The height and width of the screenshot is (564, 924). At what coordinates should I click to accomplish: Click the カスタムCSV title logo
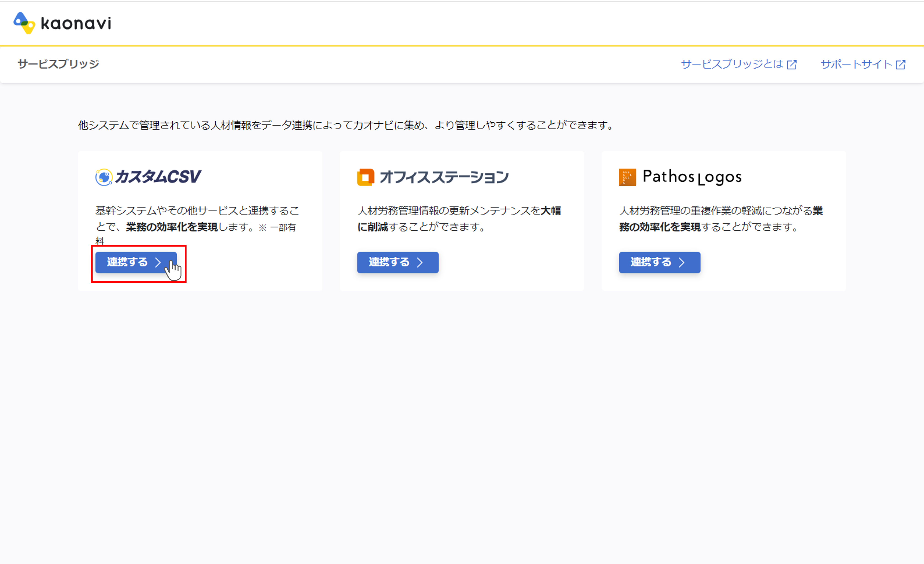[x=158, y=177]
